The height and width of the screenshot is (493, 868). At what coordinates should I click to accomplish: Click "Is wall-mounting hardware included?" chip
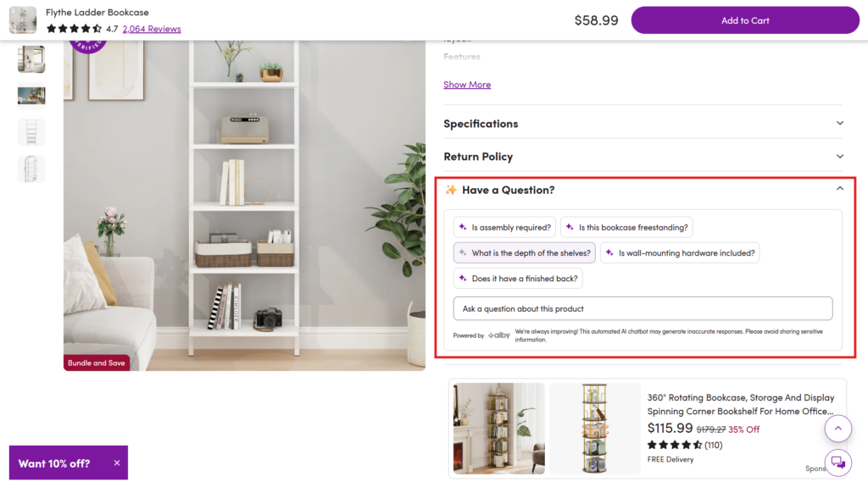click(679, 253)
